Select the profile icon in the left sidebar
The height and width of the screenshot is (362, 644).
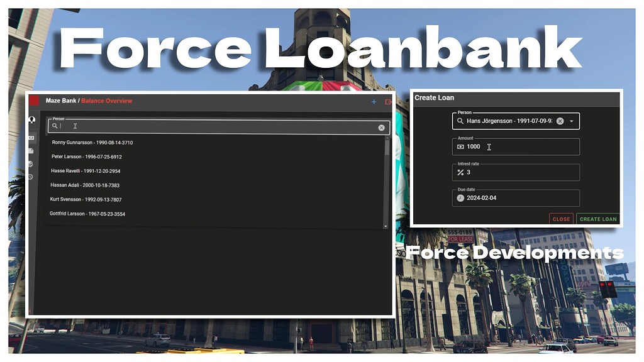(33, 120)
